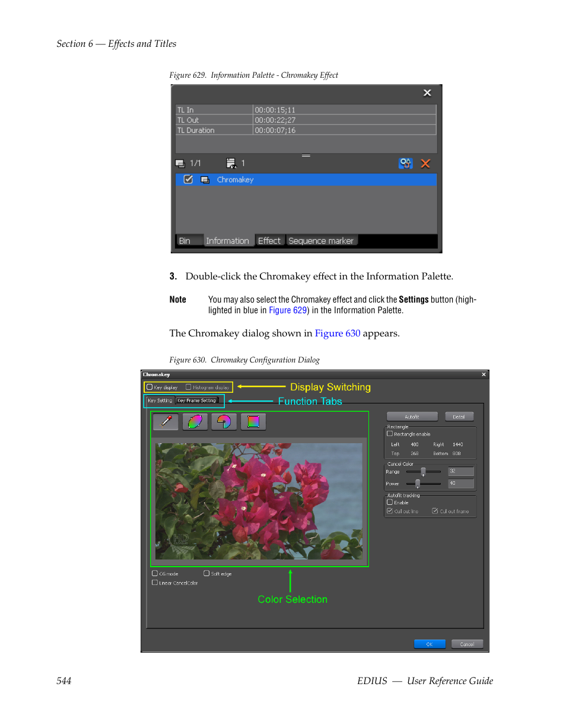Enable Key display checkbox
566x728 pixels.
[150, 387]
